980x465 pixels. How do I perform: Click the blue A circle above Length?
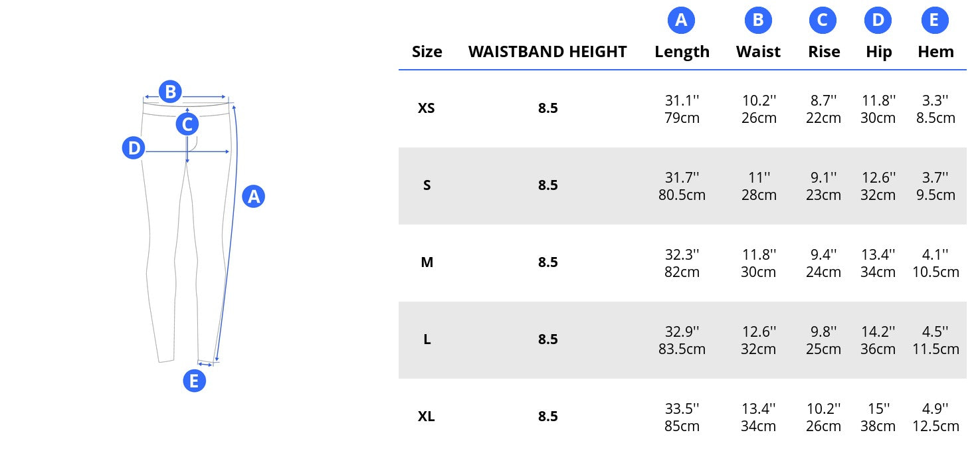coord(681,21)
